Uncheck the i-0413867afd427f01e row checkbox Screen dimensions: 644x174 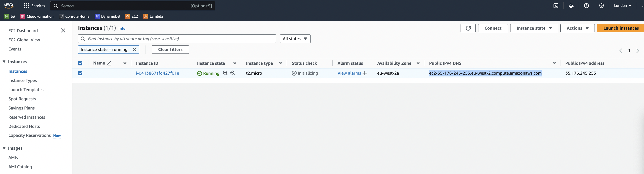pyautogui.click(x=80, y=73)
